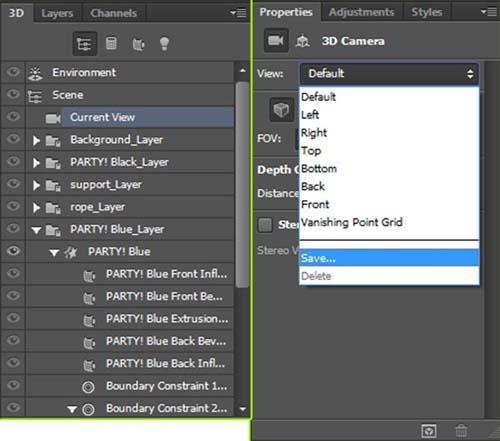Viewport: 500px width, 441px height.
Task: Select PARTY! Blue Back Infl... material
Action: [130, 363]
